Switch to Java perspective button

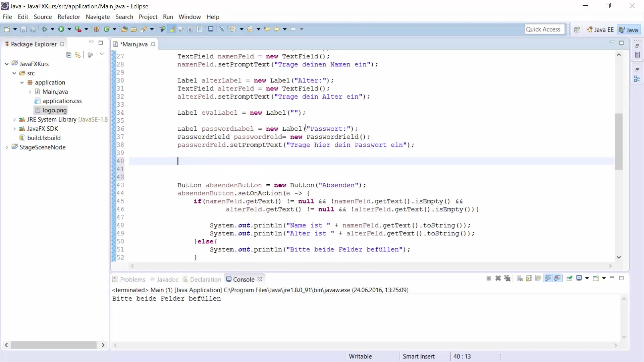pos(629,29)
